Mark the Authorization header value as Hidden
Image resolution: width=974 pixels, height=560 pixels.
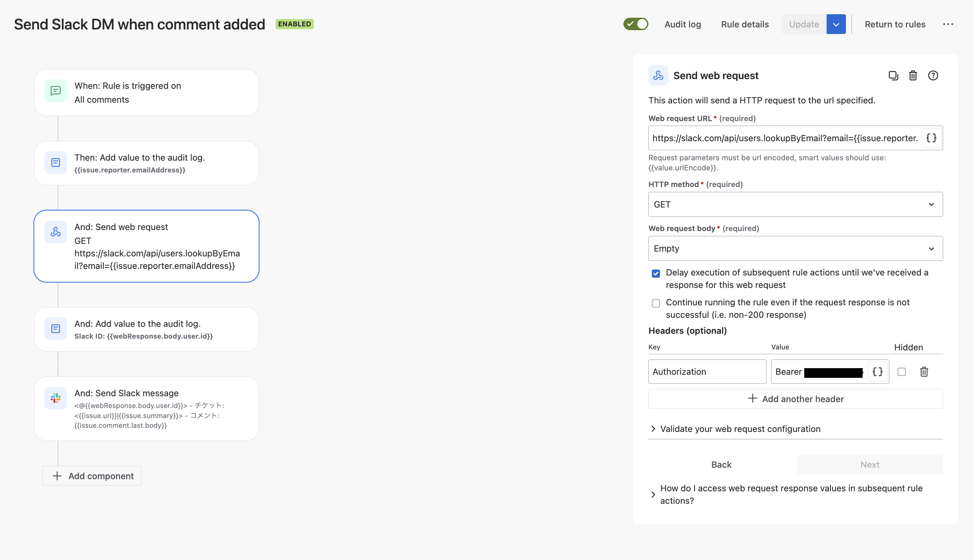click(x=902, y=372)
